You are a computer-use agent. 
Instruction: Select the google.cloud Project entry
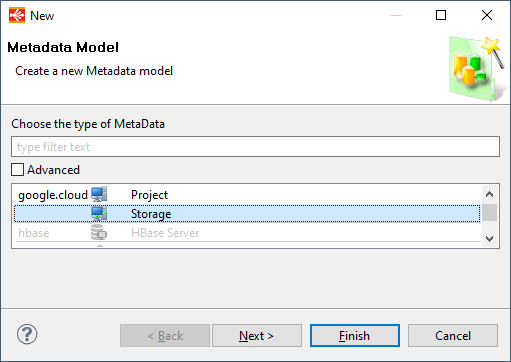tap(247, 195)
